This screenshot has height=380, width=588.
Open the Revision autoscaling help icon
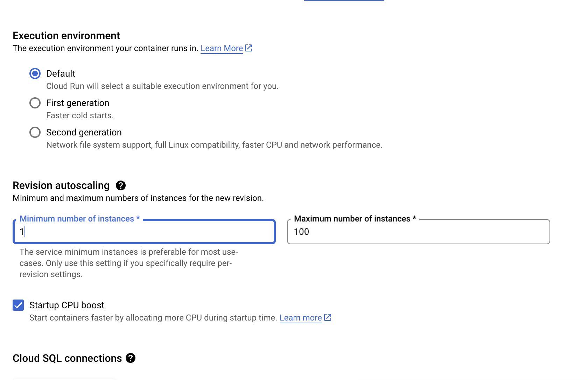point(121,185)
